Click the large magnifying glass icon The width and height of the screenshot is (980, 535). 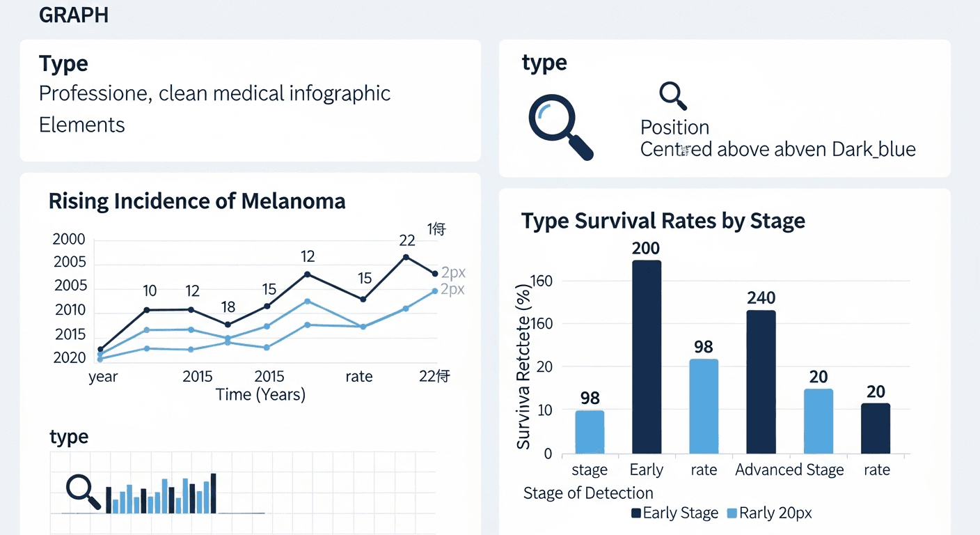tap(559, 125)
